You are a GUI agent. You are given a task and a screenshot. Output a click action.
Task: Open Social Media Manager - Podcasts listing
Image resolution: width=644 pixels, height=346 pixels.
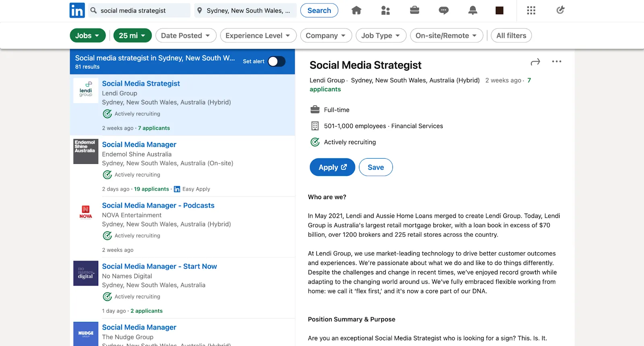158,205
